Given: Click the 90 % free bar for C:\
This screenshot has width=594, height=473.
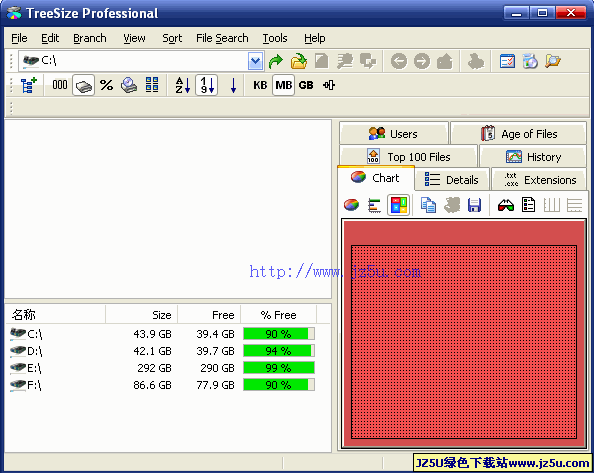Looking at the screenshot, I should (279, 334).
